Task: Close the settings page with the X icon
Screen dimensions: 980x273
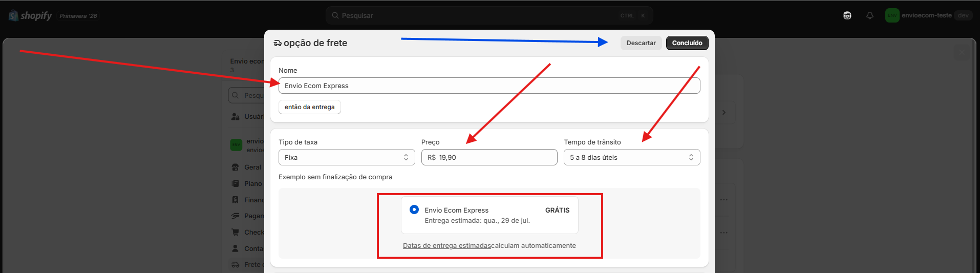Action: [962, 52]
